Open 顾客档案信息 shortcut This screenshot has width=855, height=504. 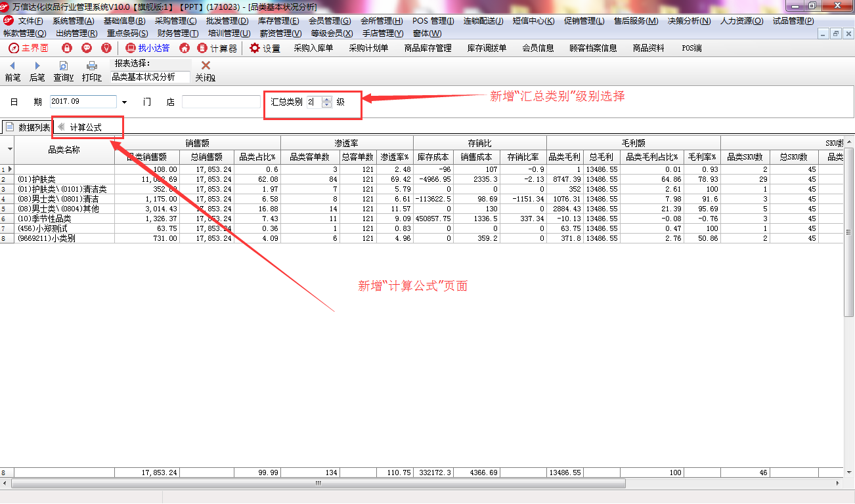593,48
